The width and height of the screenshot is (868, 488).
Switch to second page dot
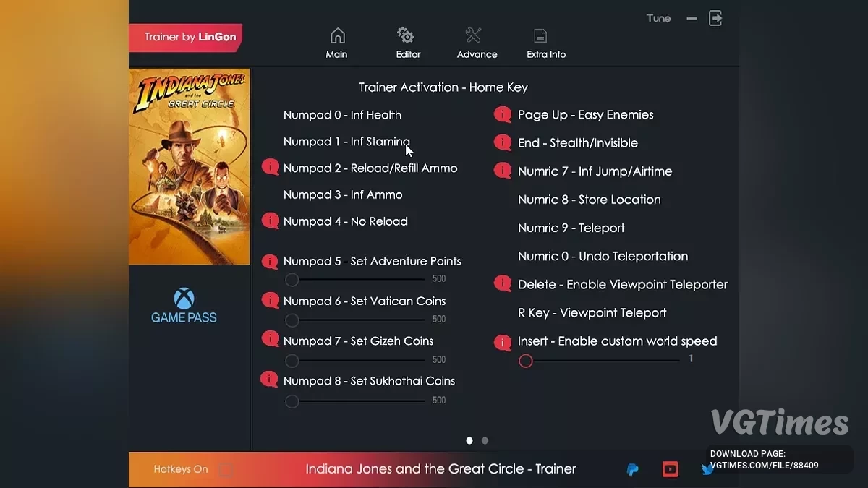(x=485, y=440)
